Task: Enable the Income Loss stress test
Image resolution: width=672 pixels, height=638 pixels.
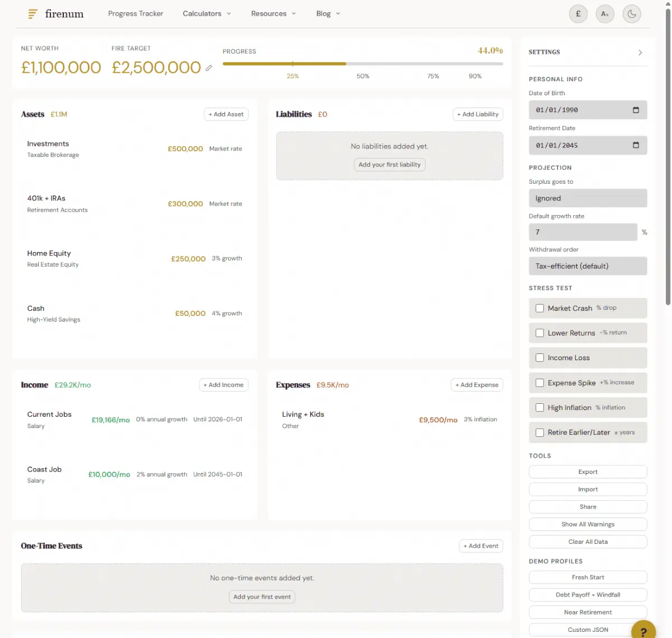Action: coord(539,357)
